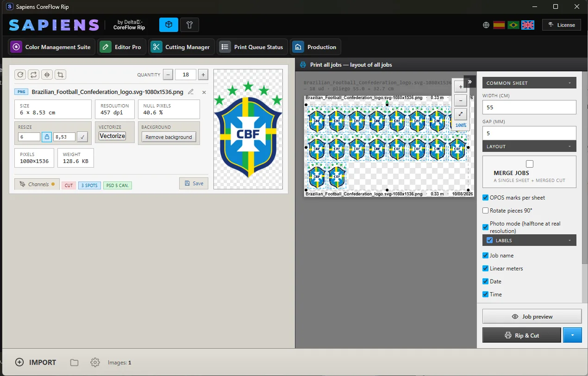The image size is (588, 376).
Task: Click the repeat loop icon in image toolbar
Action: (x=33, y=75)
